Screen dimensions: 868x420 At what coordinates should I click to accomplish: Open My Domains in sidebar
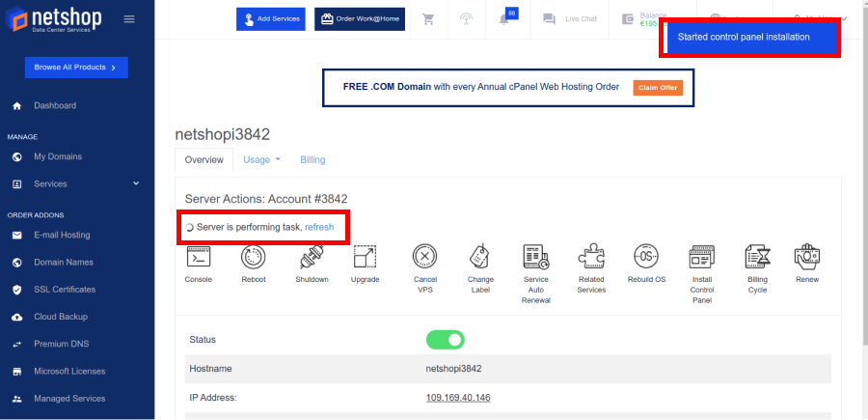click(58, 156)
